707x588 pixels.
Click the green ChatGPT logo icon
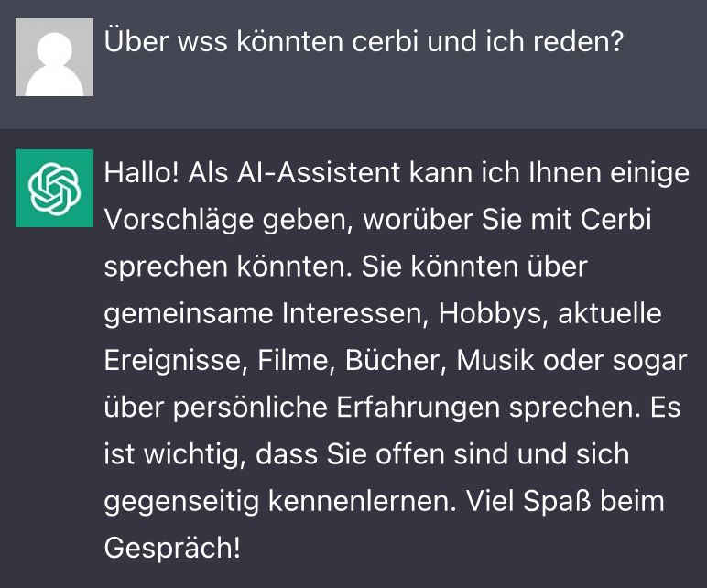pos(54,188)
